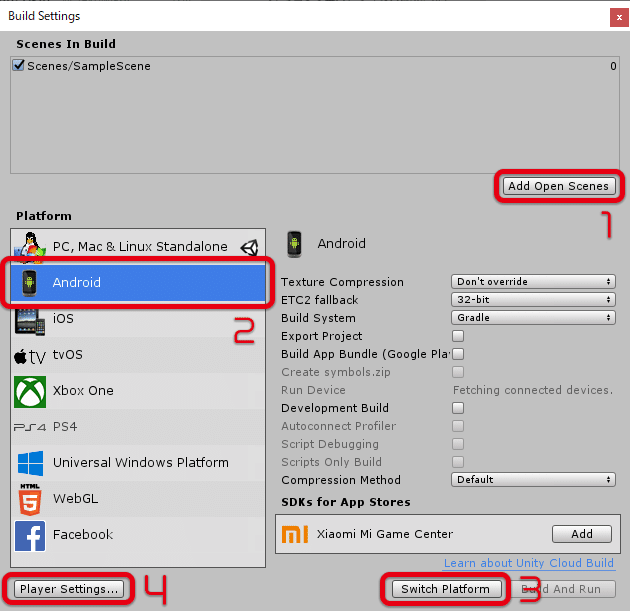Enable the Export Project checkbox

(x=458, y=336)
